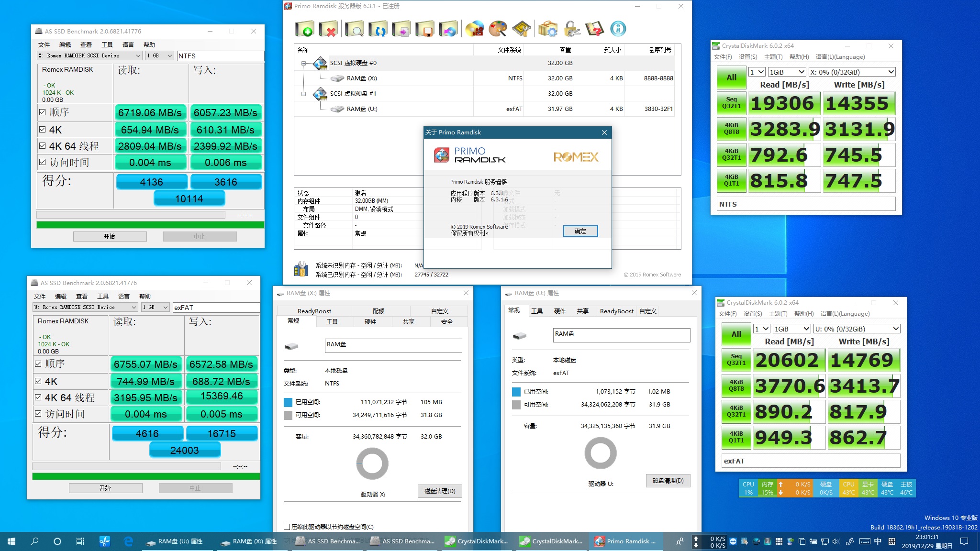
Task: Collapse the SCSI 虚拟硬盘 #0 tree node
Action: 303,63
